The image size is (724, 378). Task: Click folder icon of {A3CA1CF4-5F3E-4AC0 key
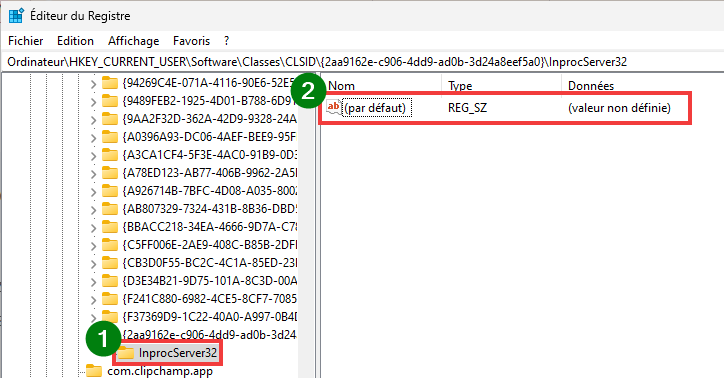point(109,155)
